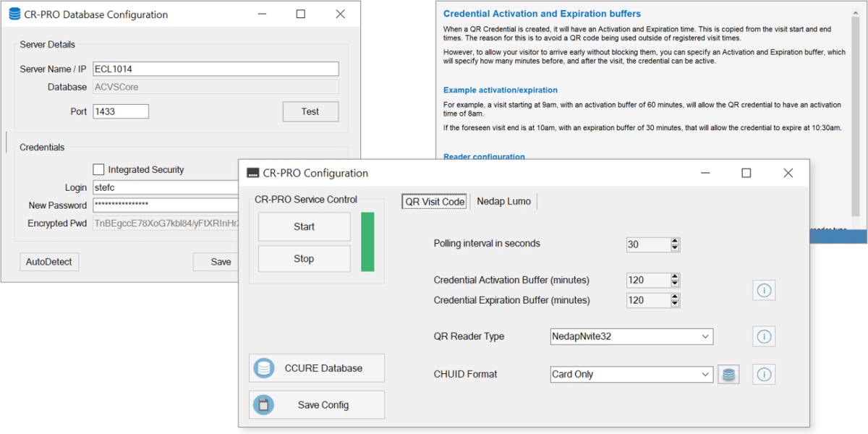Image resolution: width=868 pixels, height=434 pixels.
Task: Click the Server Name field showing ECL1014
Action: 216,69
